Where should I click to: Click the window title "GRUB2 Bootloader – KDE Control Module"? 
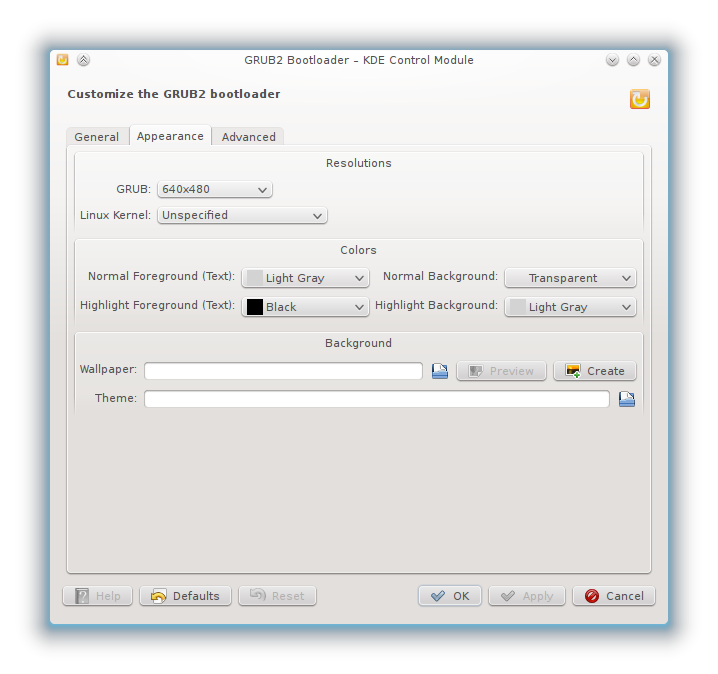tap(359, 60)
